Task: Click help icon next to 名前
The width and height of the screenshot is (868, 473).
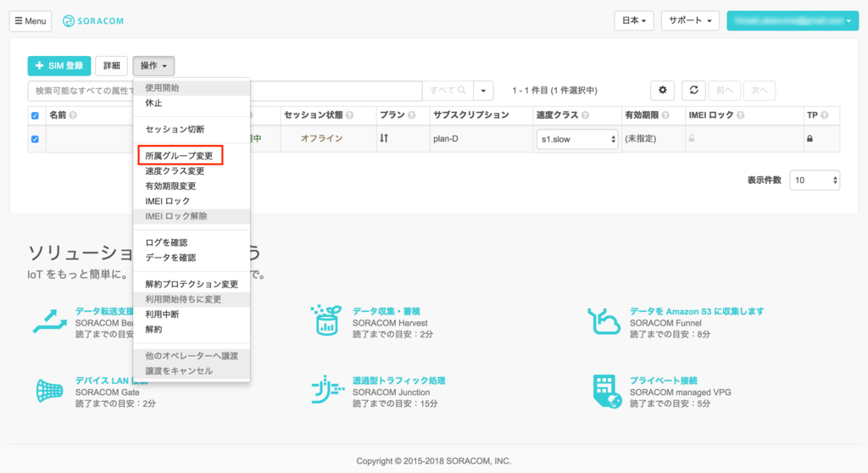Action: tap(73, 115)
